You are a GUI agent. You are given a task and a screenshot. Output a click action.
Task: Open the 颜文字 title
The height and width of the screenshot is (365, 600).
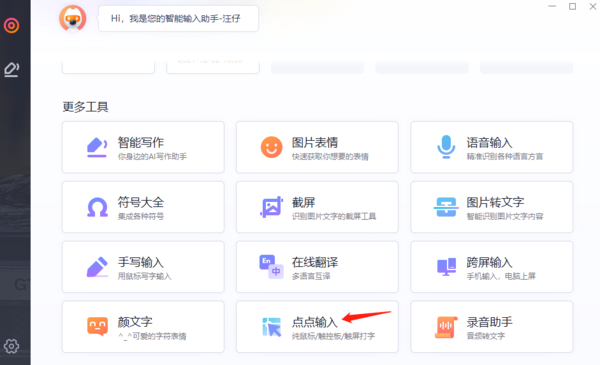click(x=135, y=322)
